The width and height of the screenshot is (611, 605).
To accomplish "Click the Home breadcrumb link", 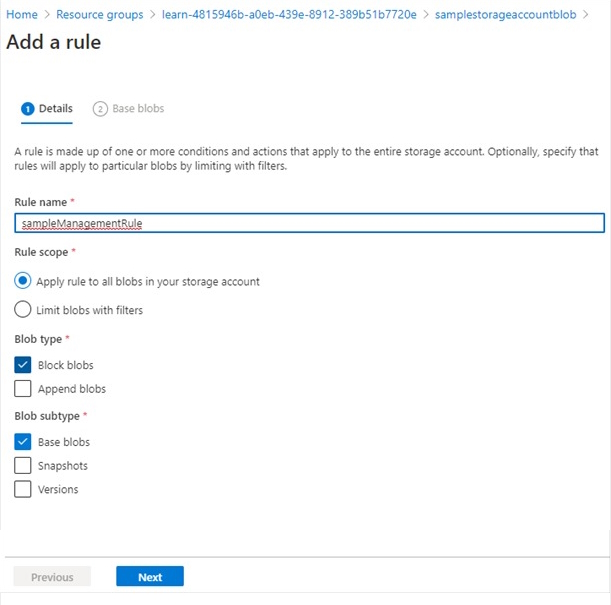I will 22,15.
